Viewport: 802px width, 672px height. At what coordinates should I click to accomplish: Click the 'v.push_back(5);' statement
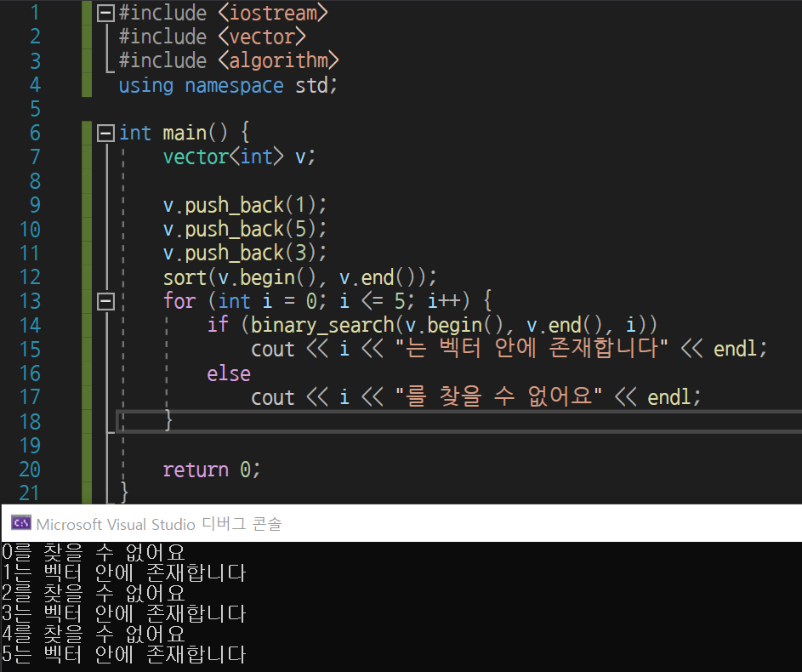[x=244, y=229]
